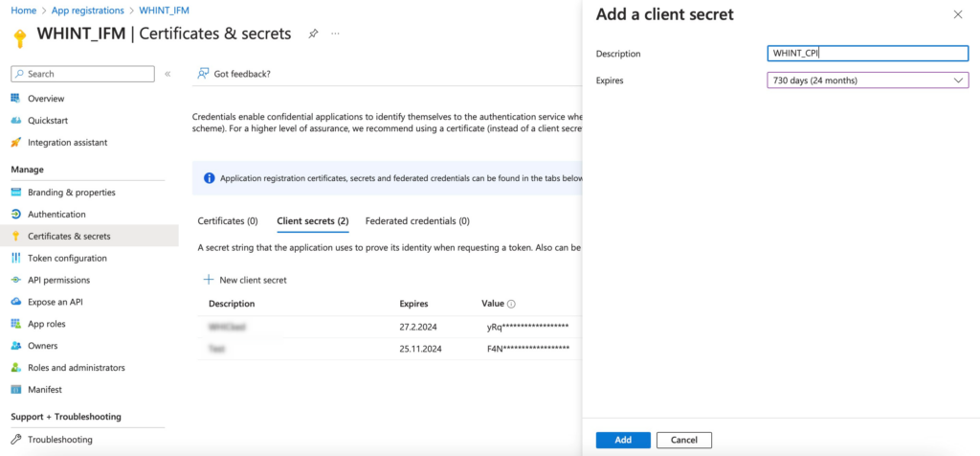Click the Expose an API cloud icon
Image resolution: width=980 pixels, height=456 pixels.
click(x=16, y=302)
